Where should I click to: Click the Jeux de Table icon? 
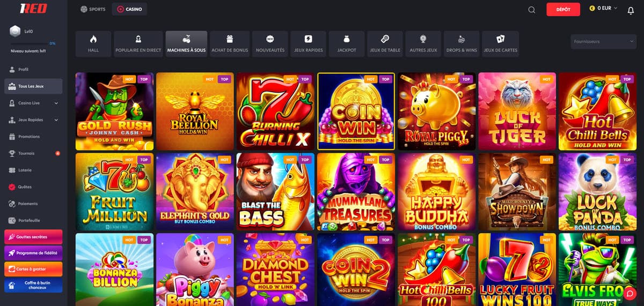pos(385,39)
